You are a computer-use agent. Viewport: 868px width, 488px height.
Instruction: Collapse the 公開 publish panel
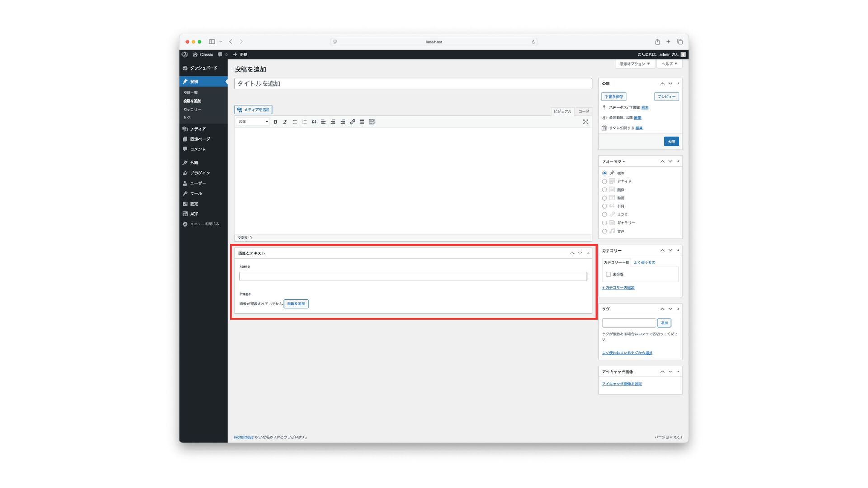[x=678, y=84]
